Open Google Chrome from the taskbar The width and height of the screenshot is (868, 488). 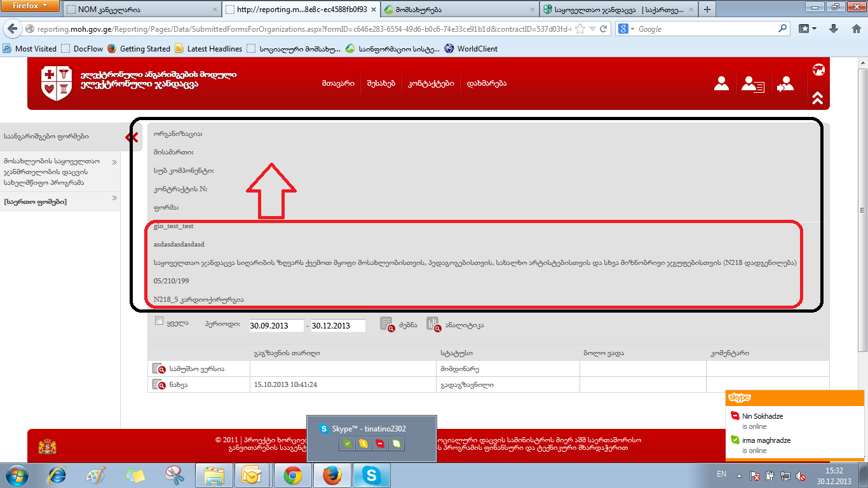292,475
